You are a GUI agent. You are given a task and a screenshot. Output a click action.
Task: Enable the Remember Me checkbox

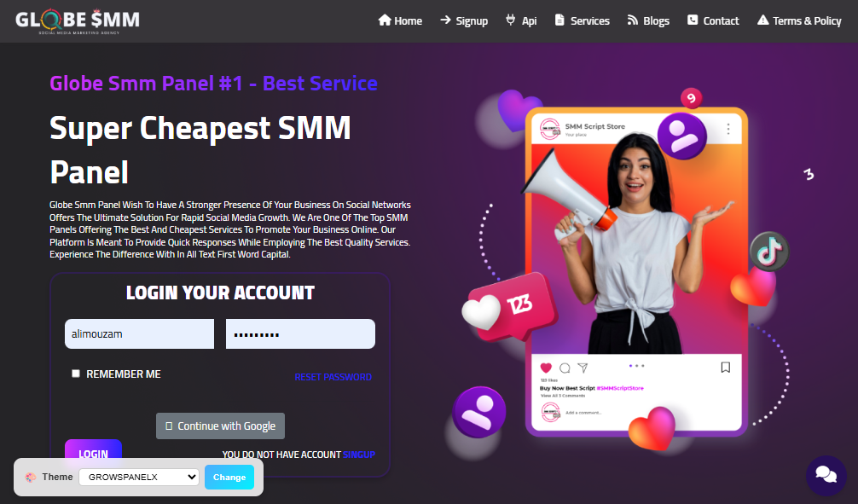click(76, 374)
